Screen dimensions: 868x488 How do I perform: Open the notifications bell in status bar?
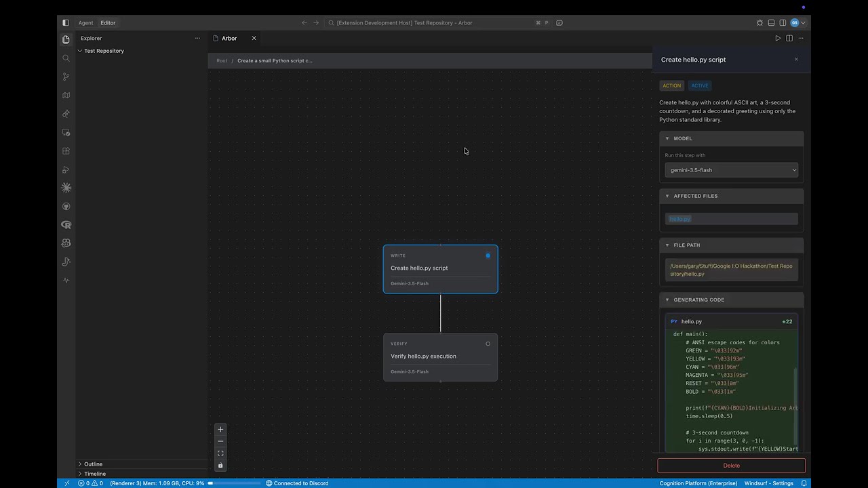click(x=804, y=483)
